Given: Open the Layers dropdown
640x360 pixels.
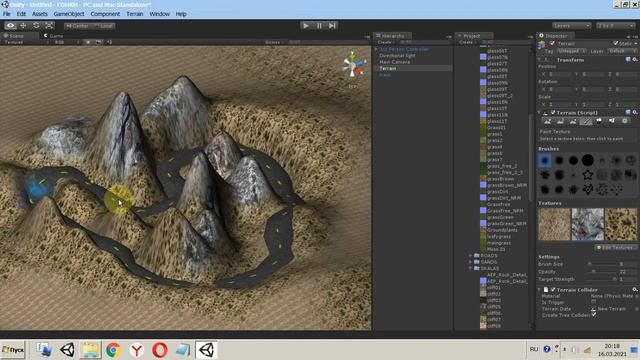Looking at the screenshot, I should pyautogui.click(x=572, y=26).
